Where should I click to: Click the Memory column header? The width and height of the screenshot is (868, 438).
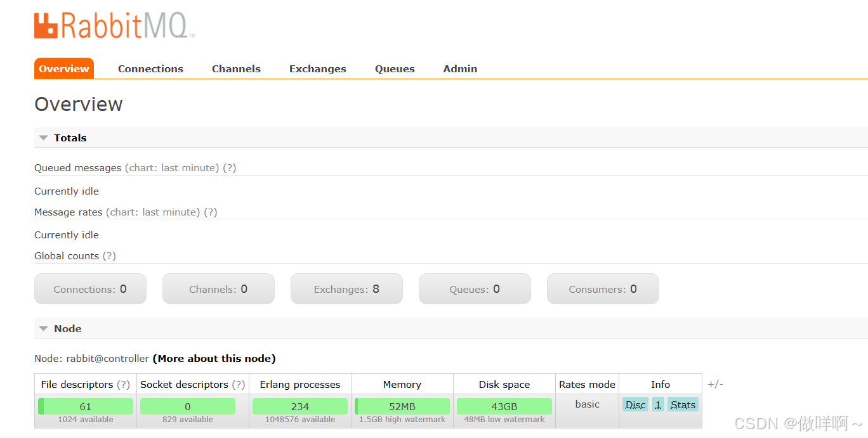point(402,384)
